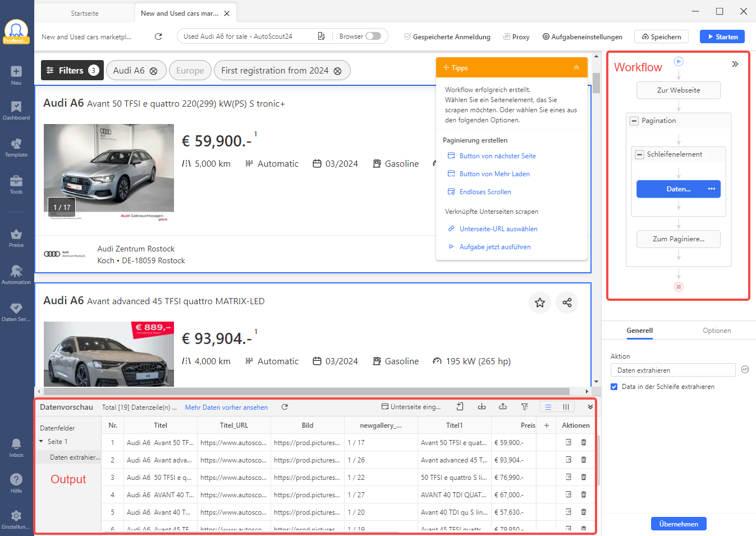This screenshot has height=536, width=756.
Task: Click the Starten button
Action: [722, 36]
